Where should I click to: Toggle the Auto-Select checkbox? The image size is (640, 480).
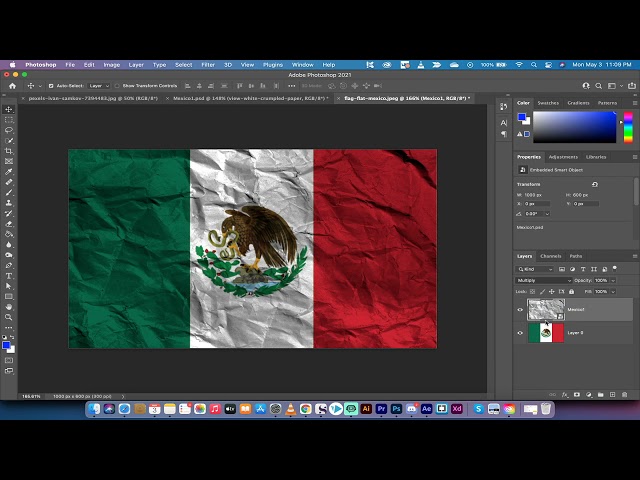(51, 86)
